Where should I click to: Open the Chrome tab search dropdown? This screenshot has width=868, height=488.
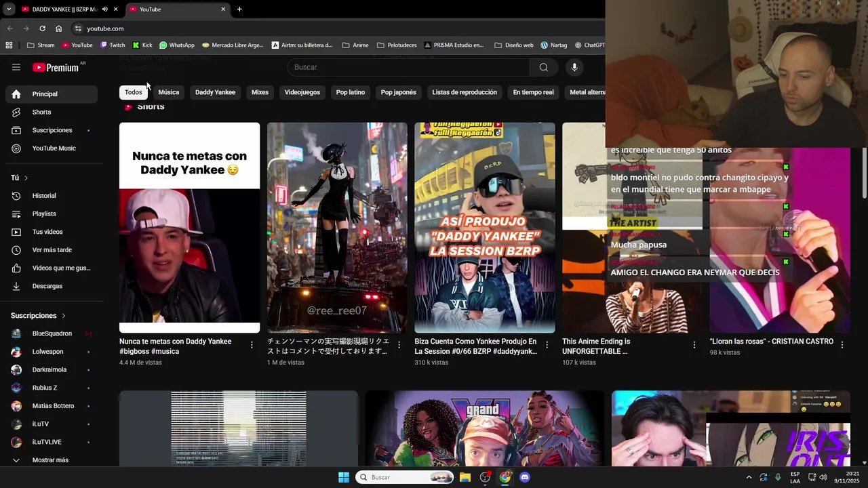pyautogui.click(x=9, y=9)
